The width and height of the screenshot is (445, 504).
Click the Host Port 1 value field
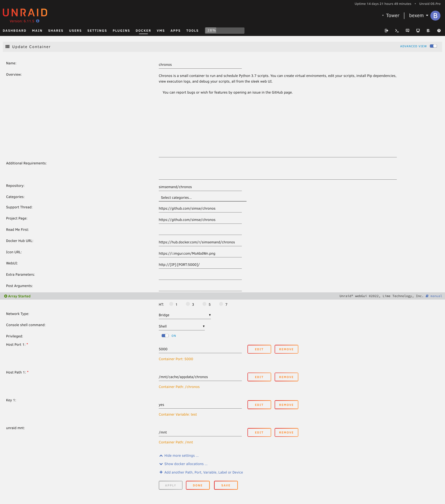[x=200, y=349]
